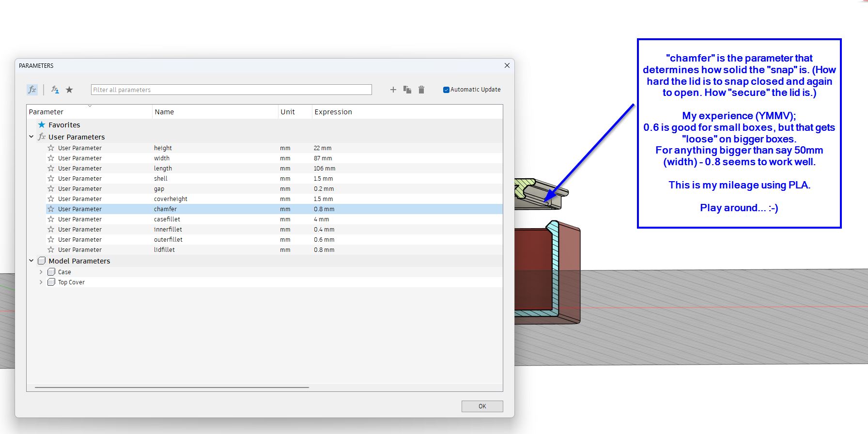Edit the gap expression 0.2 mm
The height and width of the screenshot is (434, 868).
(324, 188)
